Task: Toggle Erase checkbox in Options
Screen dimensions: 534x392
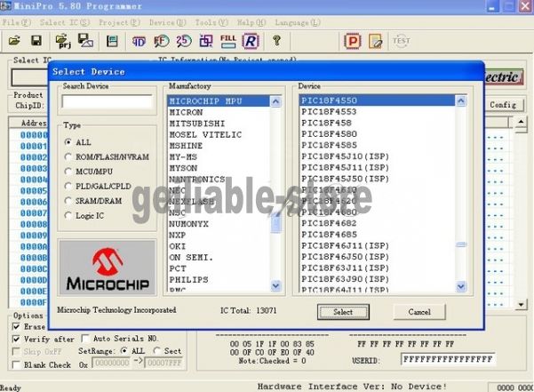Action: [x=16, y=326]
